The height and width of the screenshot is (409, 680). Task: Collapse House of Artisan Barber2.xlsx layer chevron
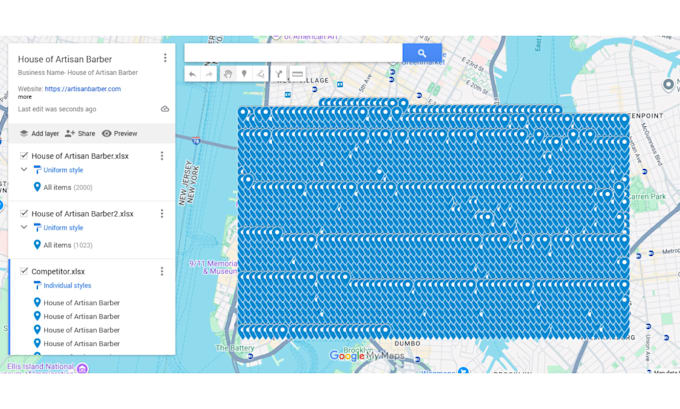coord(24,227)
